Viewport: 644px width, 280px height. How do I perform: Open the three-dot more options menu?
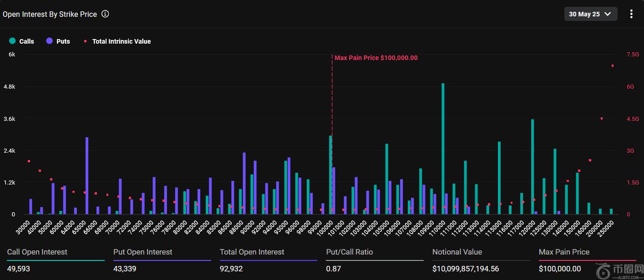click(631, 14)
